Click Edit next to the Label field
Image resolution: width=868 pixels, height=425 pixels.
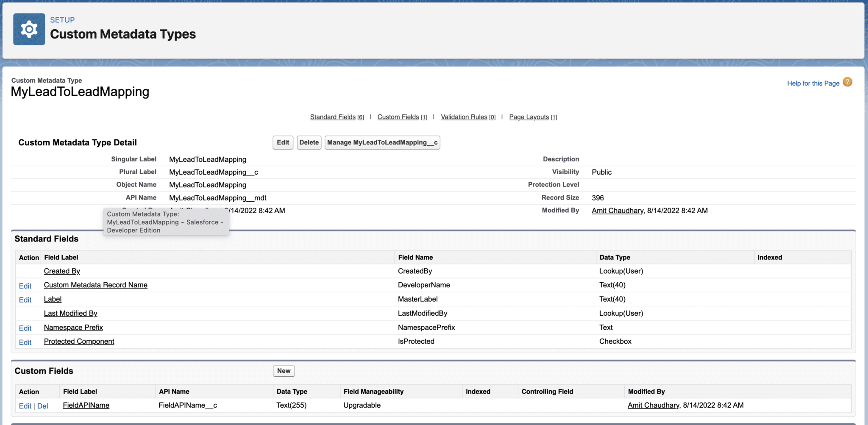click(25, 300)
